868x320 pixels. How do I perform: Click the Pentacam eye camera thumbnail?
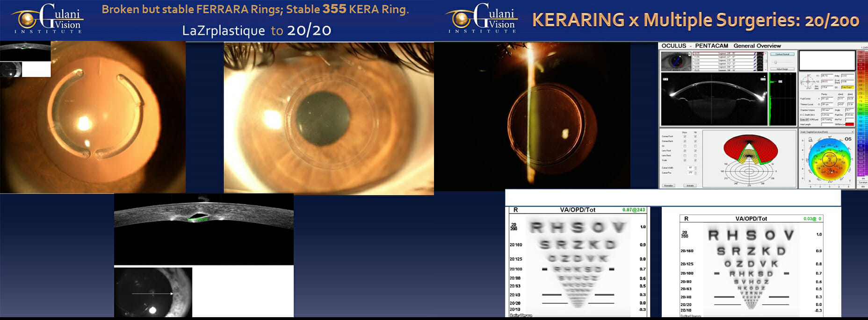(676, 61)
